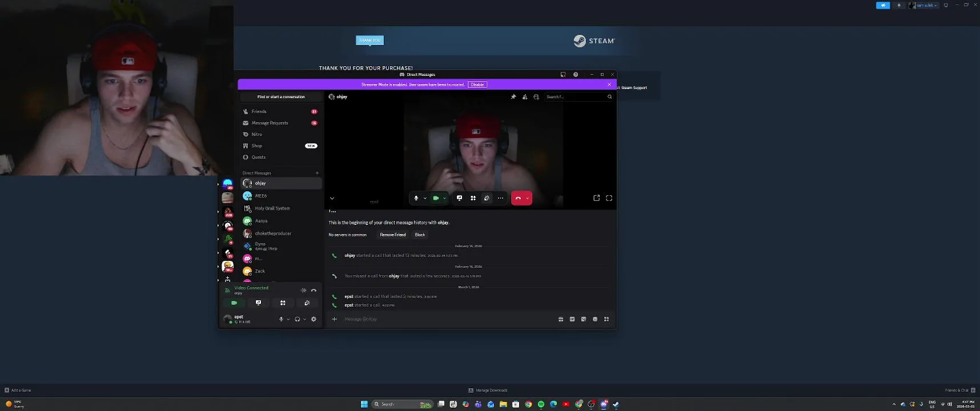Open Aanya direct message
980x411 pixels.
[x=280, y=221]
